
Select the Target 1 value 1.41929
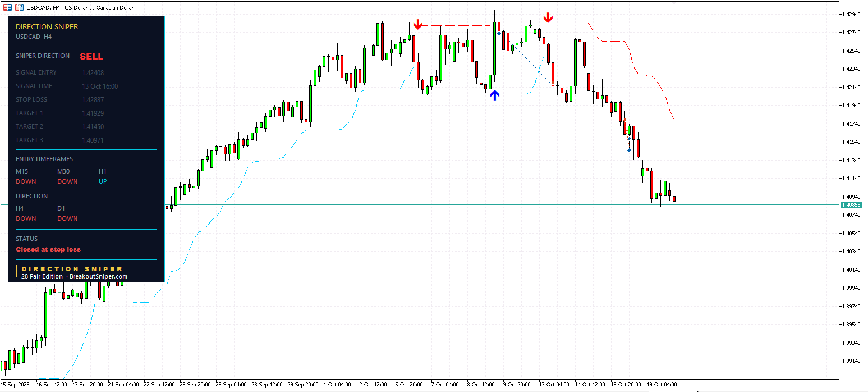93,113
